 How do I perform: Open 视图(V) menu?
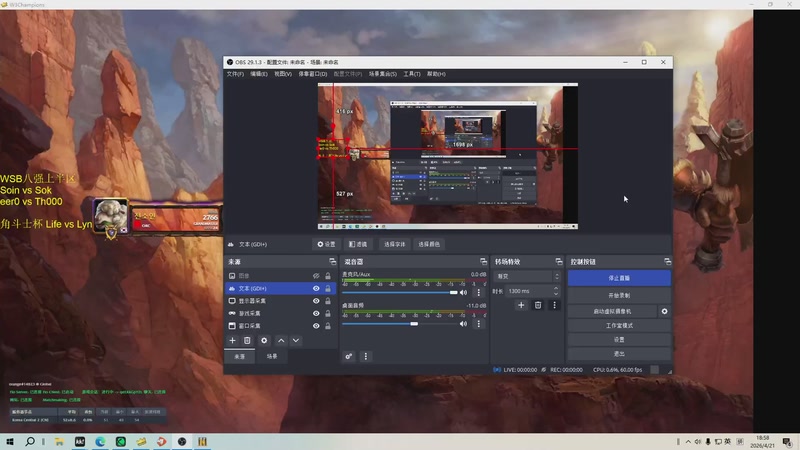point(283,74)
